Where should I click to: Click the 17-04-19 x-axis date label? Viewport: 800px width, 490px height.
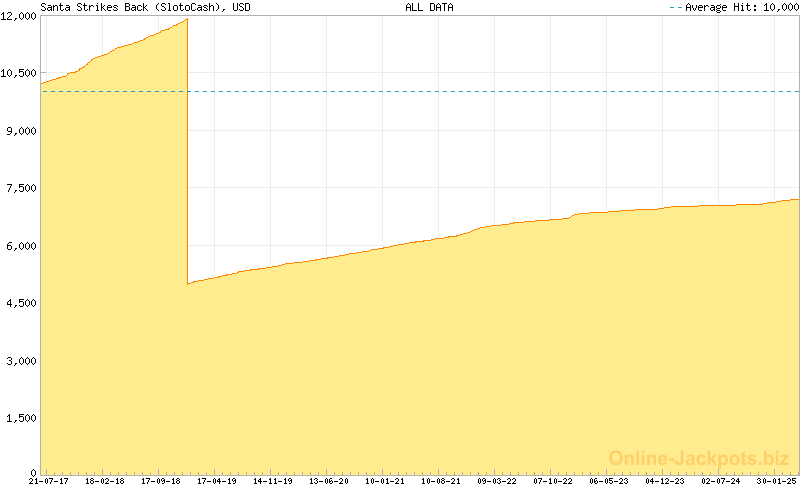pyautogui.click(x=216, y=481)
